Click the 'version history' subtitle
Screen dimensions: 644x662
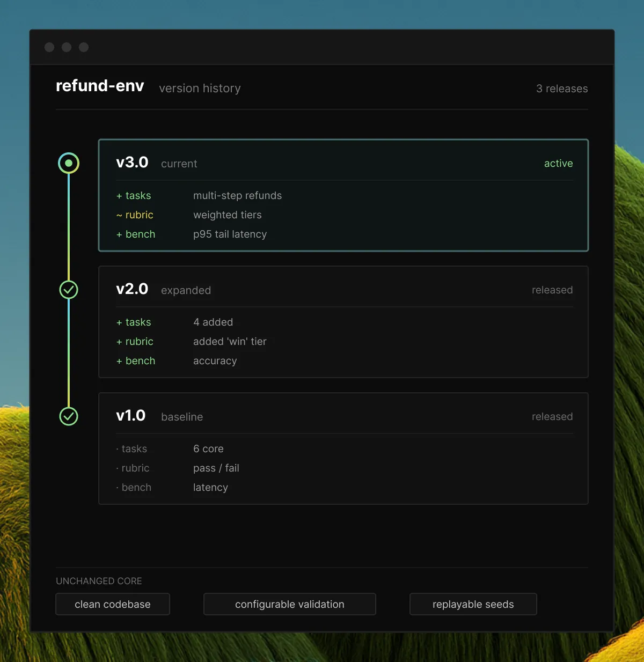200,89
